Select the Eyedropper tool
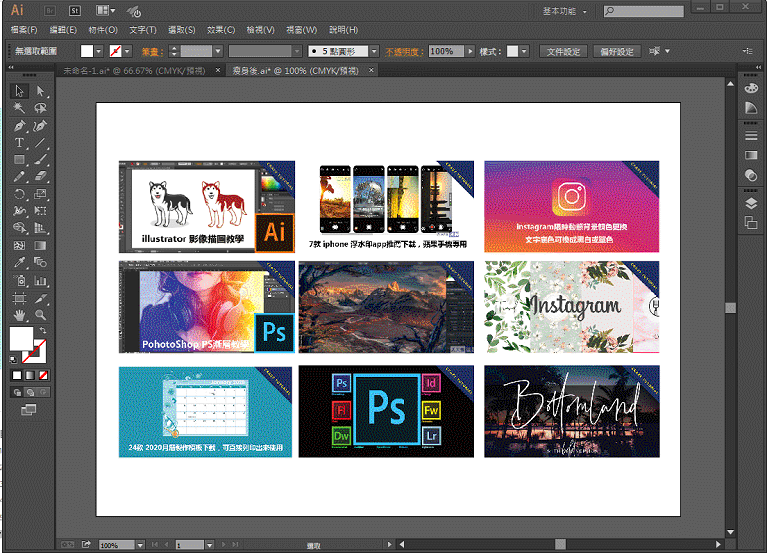This screenshot has width=767, height=553. point(19,263)
